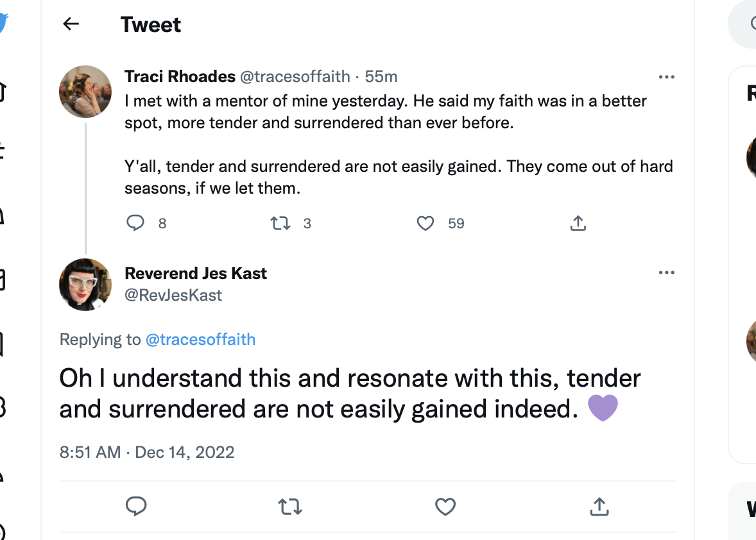Open Traci Rhoades' profile via her name
This screenshot has height=540, width=756.
click(x=180, y=77)
